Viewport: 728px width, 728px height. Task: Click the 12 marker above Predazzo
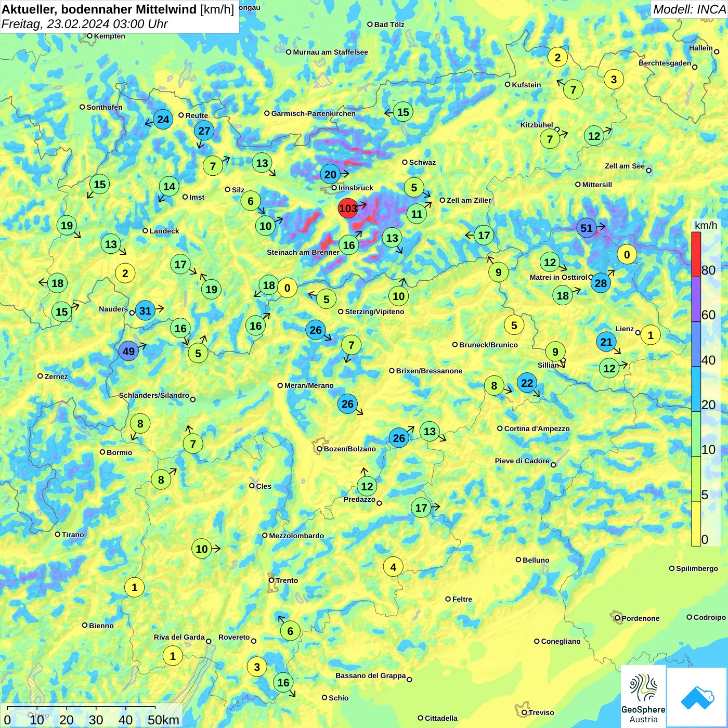(x=367, y=486)
